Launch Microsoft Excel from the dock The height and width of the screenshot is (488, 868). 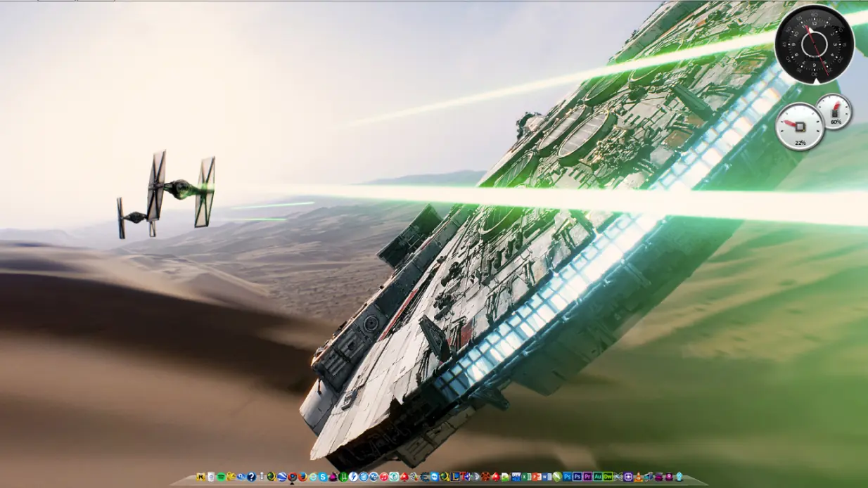pyautogui.click(x=526, y=477)
